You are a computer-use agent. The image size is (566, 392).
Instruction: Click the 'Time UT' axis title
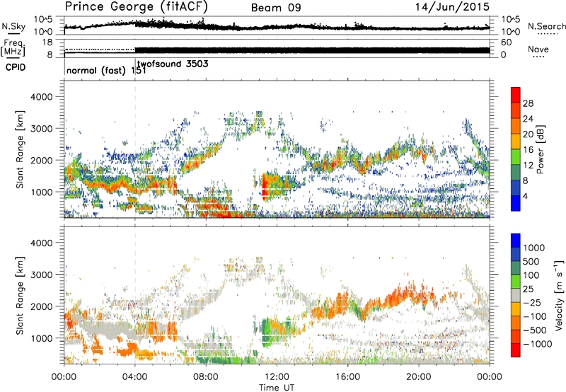[277, 387]
